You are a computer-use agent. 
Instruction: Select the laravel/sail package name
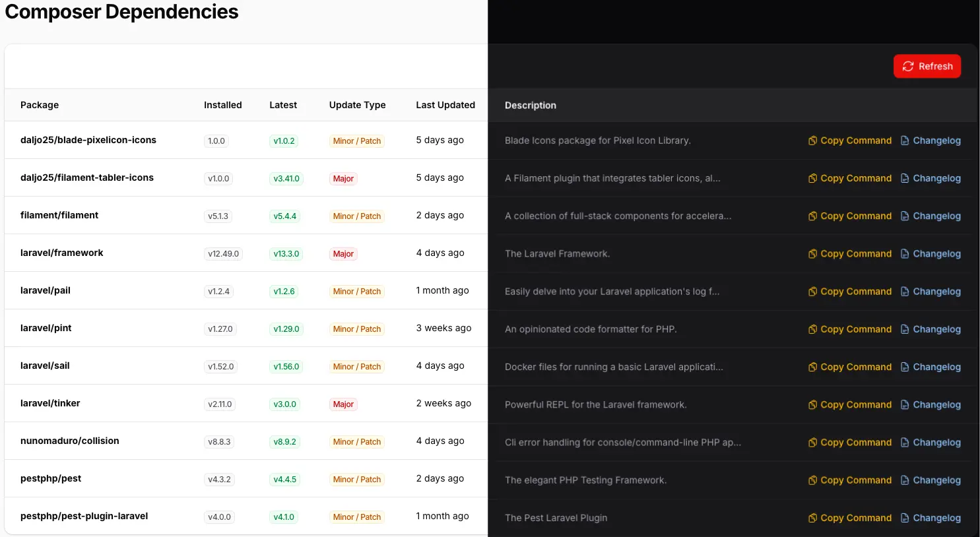coord(45,365)
